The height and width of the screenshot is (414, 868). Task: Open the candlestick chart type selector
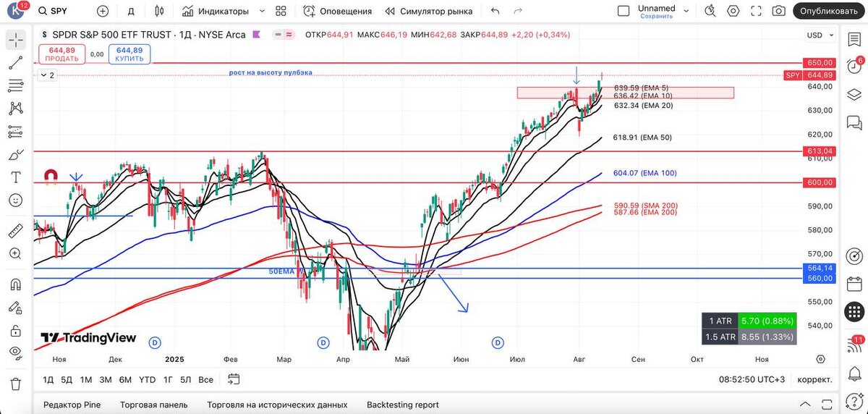159,11
